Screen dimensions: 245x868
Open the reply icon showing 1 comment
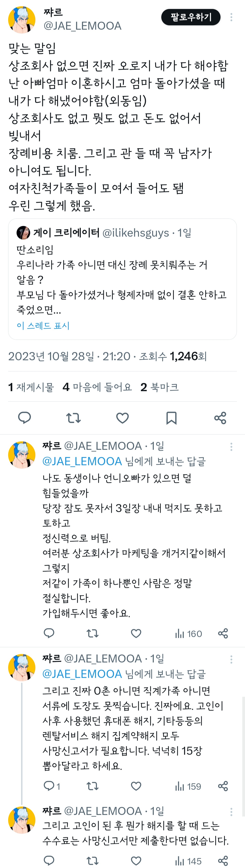52,786
